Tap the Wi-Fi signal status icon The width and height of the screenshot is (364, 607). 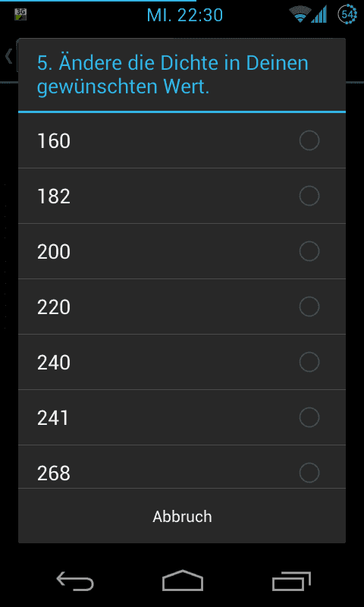(300, 14)
